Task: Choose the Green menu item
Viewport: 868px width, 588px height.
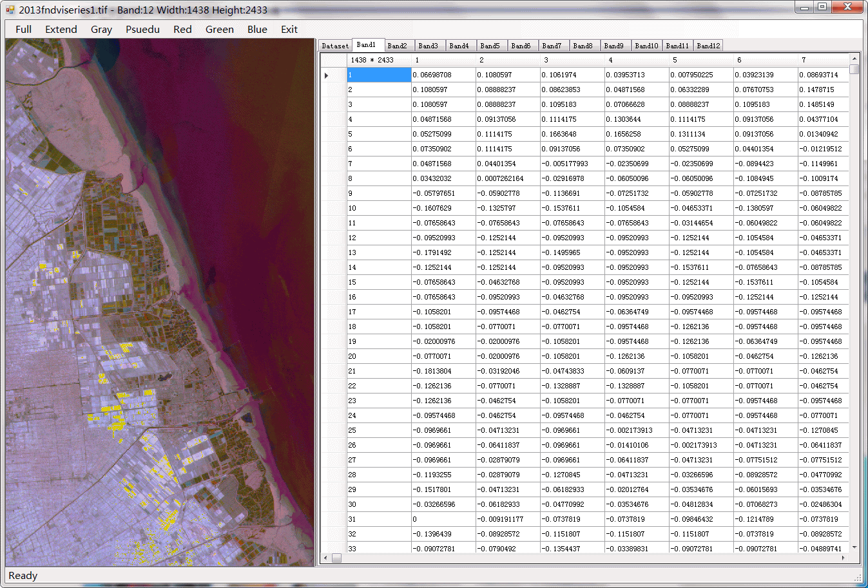Action: tap(220, 30)
